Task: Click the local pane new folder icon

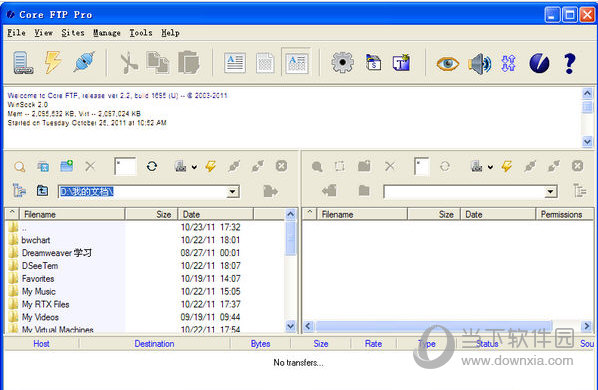Action: click(x=67, y=166)
